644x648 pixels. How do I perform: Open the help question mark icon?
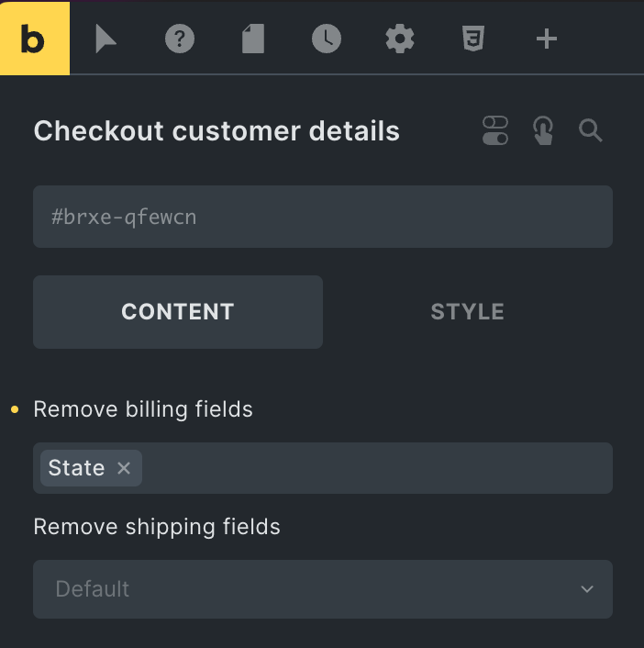pyautogui.click(x=180, y=39)
